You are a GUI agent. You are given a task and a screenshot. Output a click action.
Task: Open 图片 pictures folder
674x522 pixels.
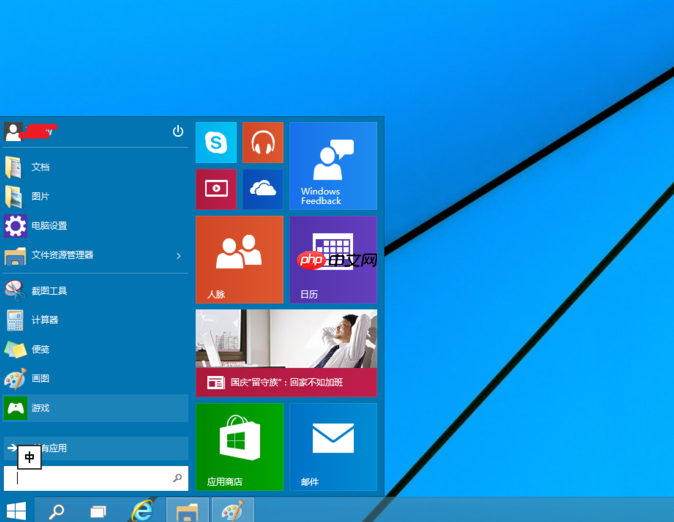[x=95, y=197]
